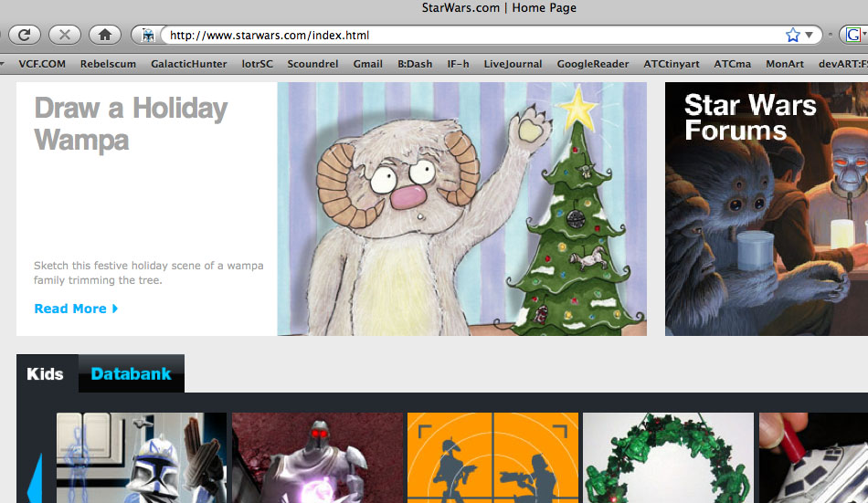
Task: Open the ATCma bookmark
Action: click(x=733, y=64)
